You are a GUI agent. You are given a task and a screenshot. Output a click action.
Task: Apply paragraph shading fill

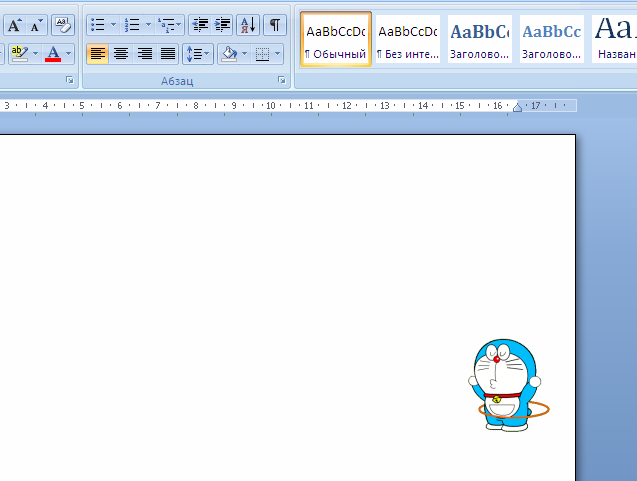coord(229,54)
